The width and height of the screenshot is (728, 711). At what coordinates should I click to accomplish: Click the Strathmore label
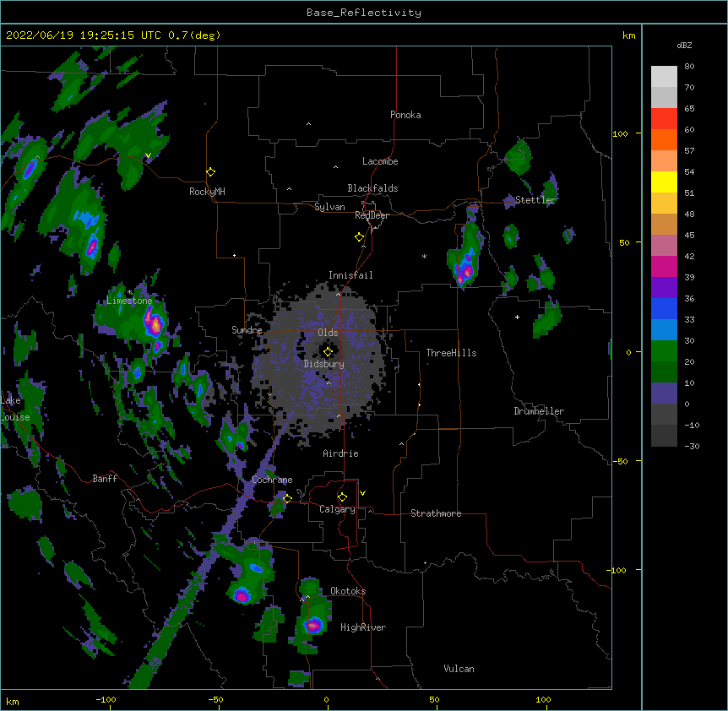point(436,513)
